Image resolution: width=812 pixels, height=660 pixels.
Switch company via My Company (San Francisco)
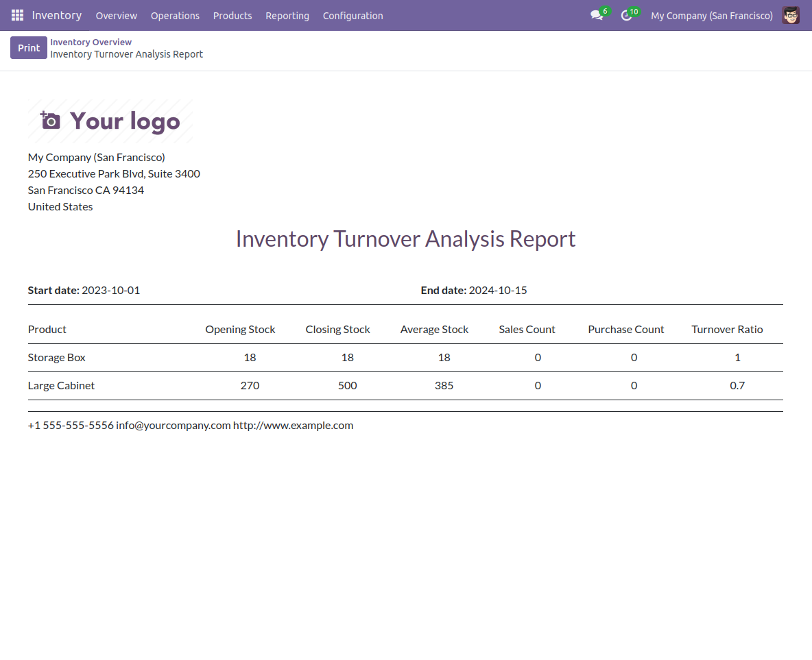point(711,15)
